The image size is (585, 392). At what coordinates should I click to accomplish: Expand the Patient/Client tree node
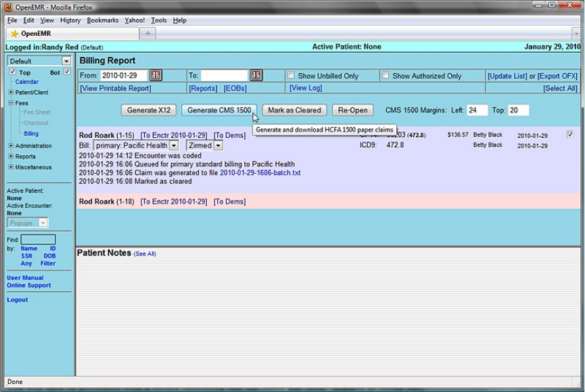pos(11,92)
